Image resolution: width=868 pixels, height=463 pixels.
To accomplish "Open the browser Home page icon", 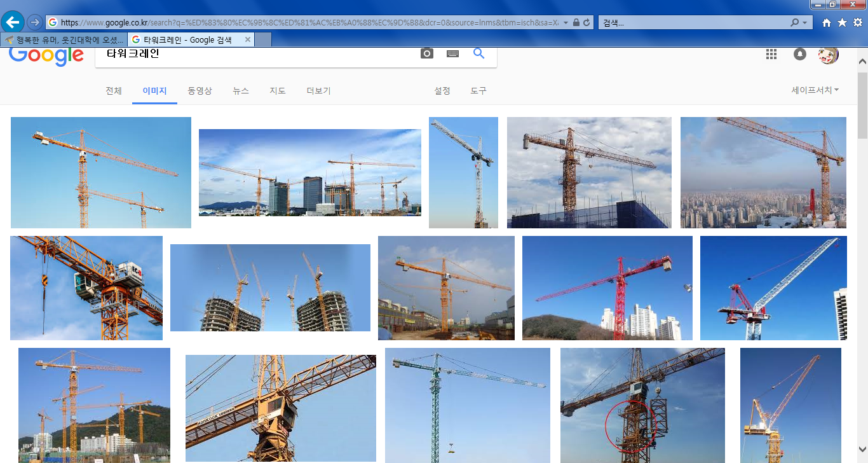I will 827,22.
